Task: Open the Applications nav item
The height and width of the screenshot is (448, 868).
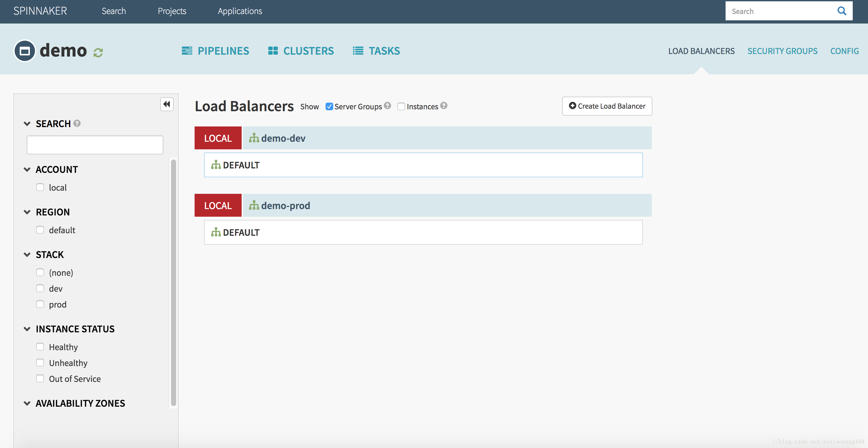Action: pyautogui.click(x=240, y=11)
